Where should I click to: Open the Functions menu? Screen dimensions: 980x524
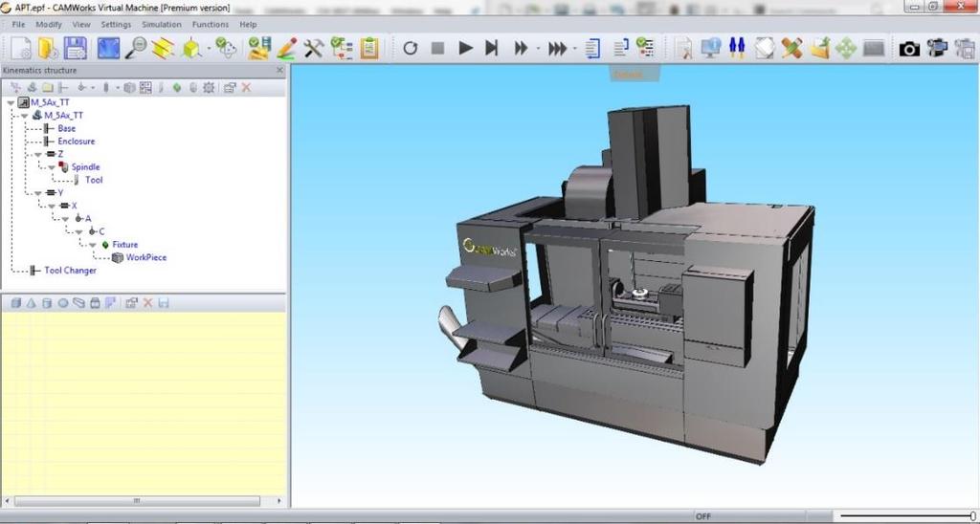pyautogui.click(x=210, y=24)
